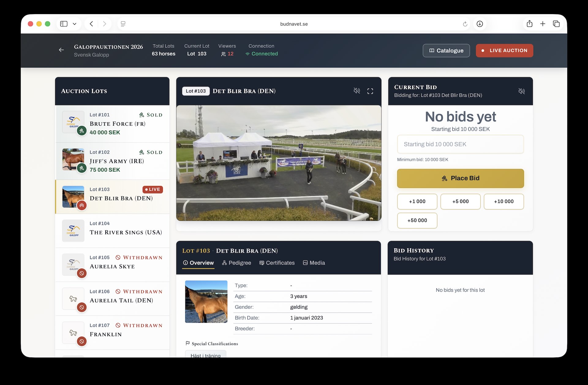Viewport: 588px width, 385px height.
Task: Click the viewers icon in header
Action: pyautogui.click(x=223, y=54)
